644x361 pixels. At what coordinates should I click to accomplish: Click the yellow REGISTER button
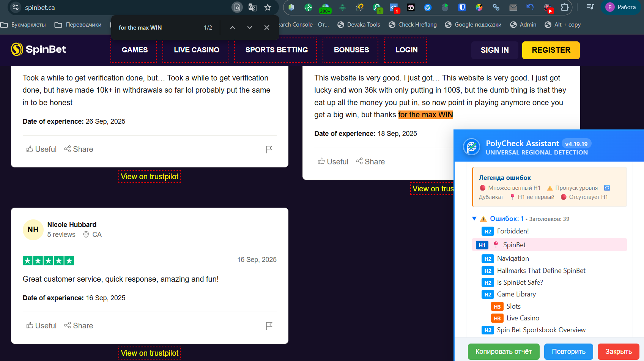point(551,50)
